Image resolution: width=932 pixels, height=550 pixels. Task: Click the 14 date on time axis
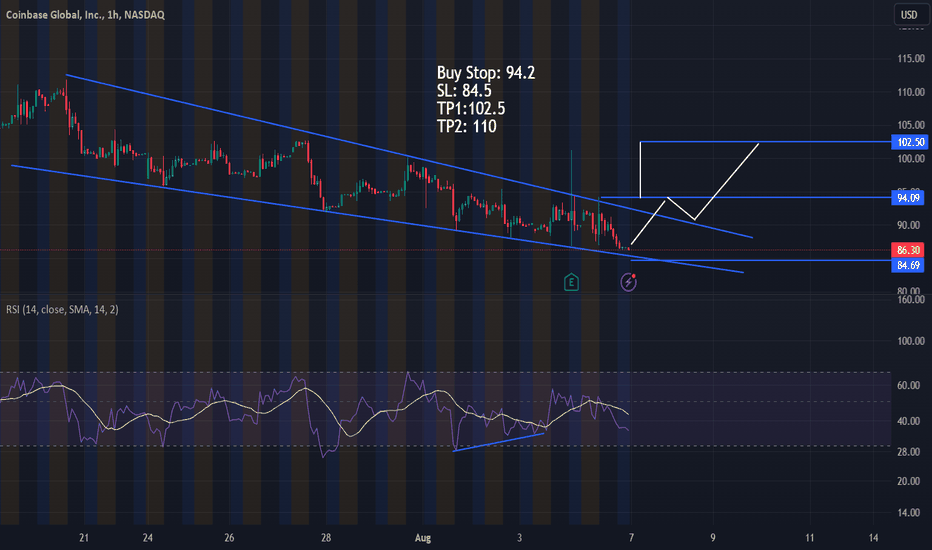(873, 537)
